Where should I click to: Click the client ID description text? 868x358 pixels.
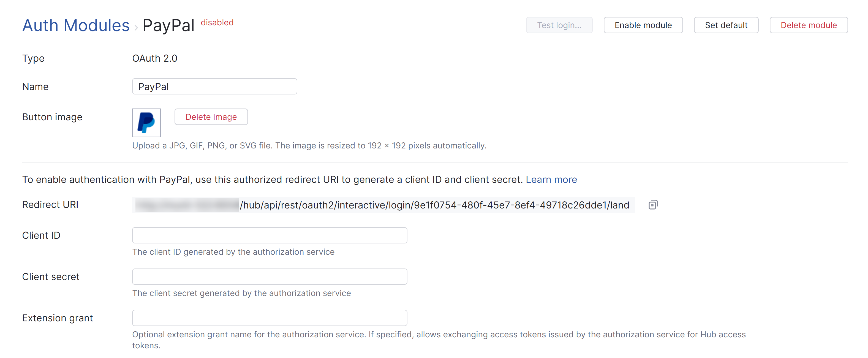point(233,251)
